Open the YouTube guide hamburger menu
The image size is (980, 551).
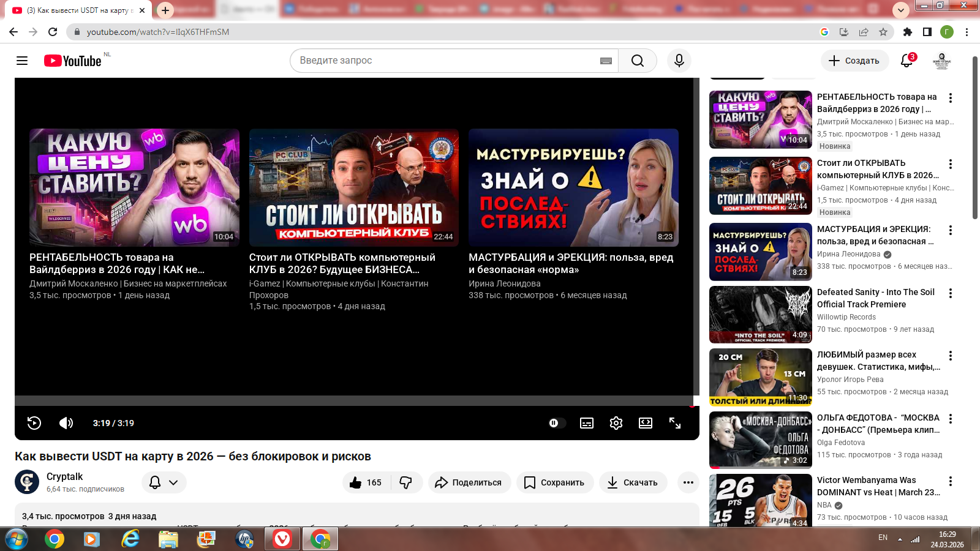click(22, 61)
